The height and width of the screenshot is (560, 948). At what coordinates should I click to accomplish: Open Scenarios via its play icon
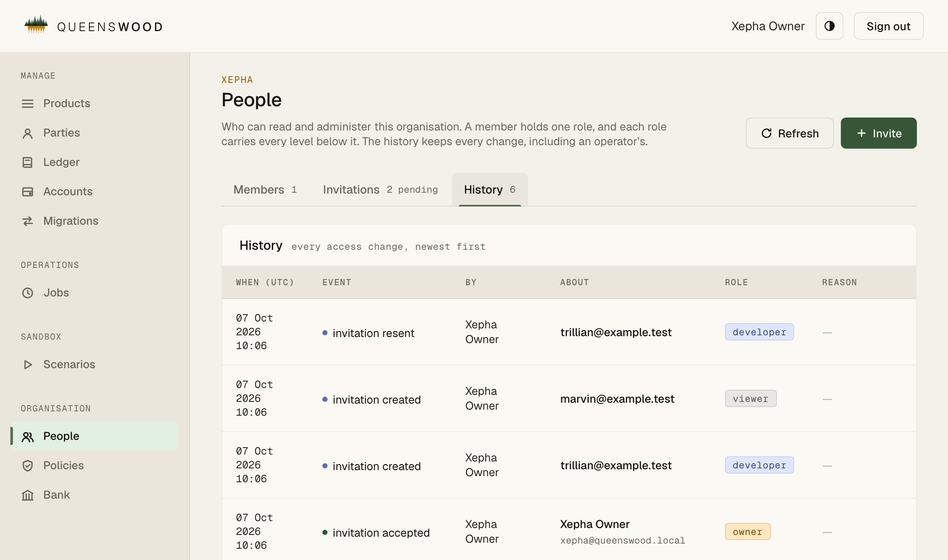[x=28, y=365]
